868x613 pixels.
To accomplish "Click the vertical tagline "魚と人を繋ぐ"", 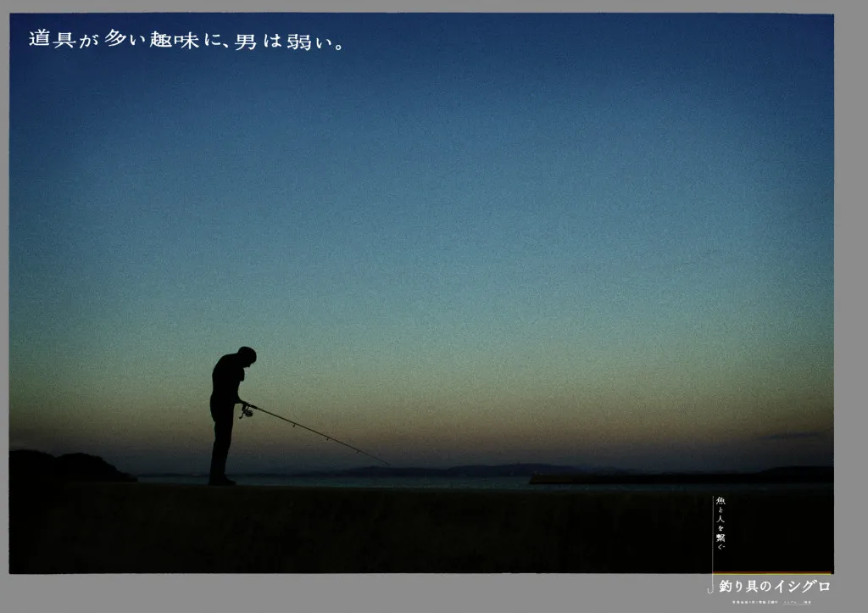I will point(721,523).
